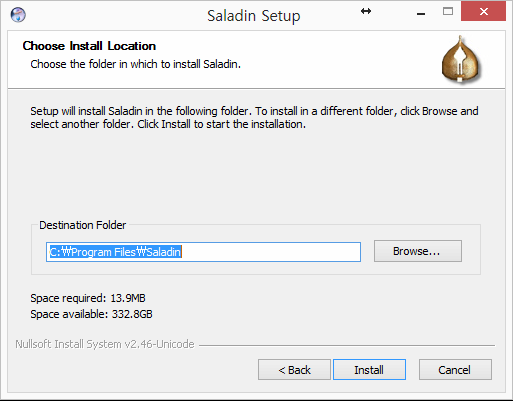Click the "Choose Install Location" heading
This screenshot has height=401, width=513.
tap(89, 46)
